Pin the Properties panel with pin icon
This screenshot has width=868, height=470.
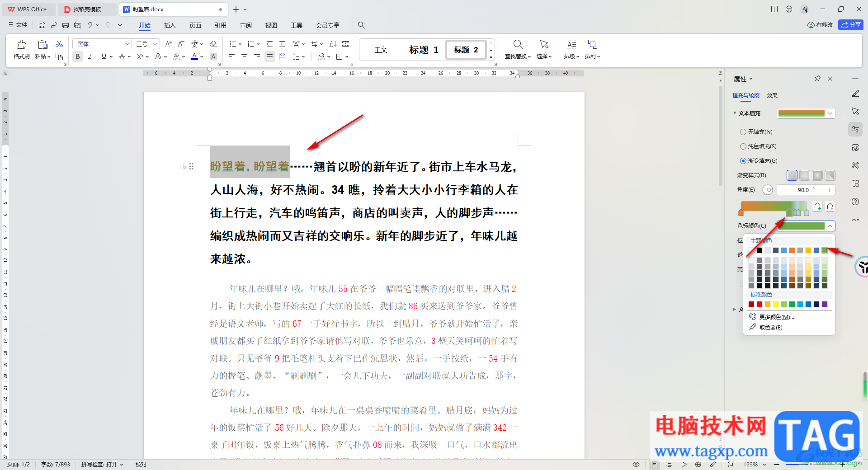(x=817, y=79)
